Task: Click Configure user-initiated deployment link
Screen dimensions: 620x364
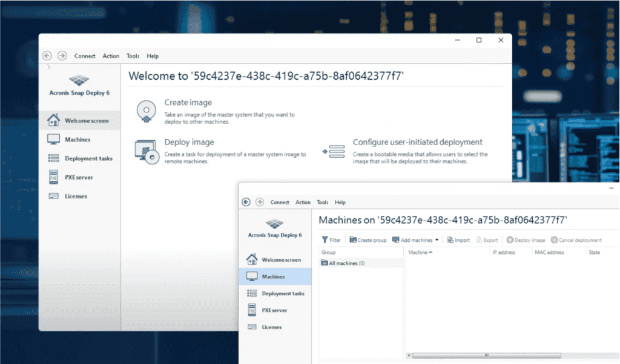Action: [x=418, y=142]
